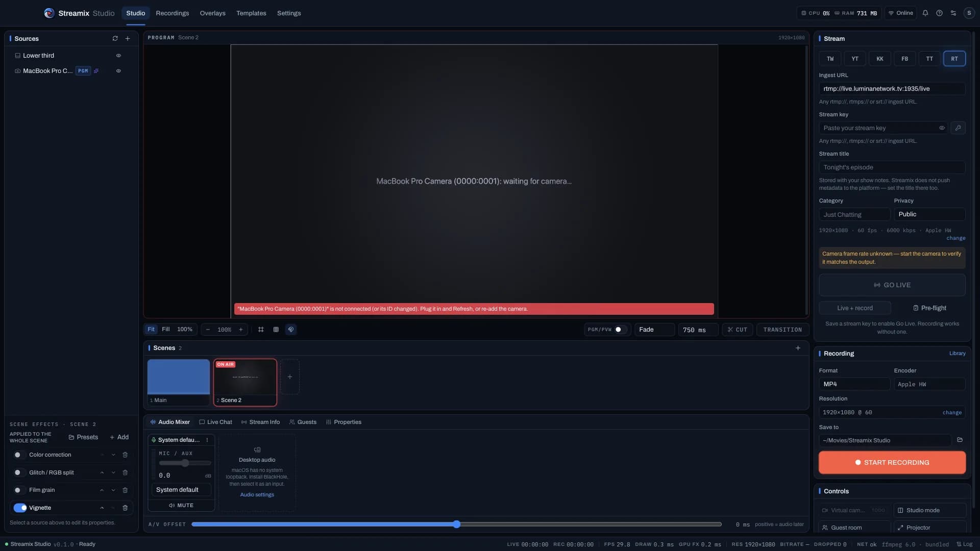Screen dimensions: 980x551
Task: Delete the Color correction effect
Action: (125, 455)
